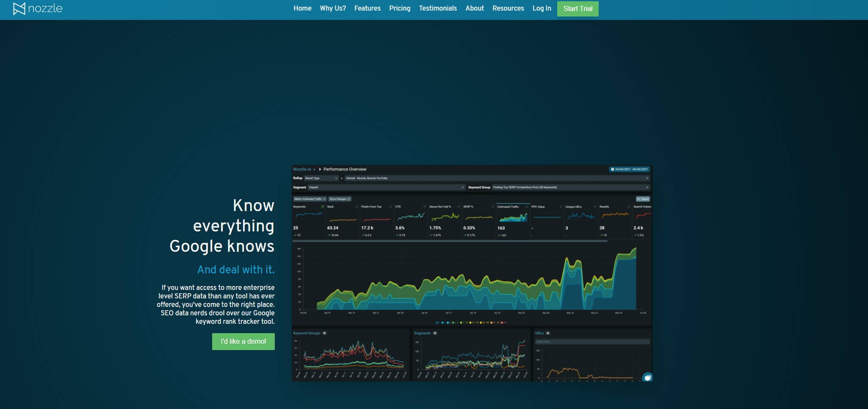Open the Pricing nav item
This screenshot has height=409, width=868.
(x=400, y=8)
